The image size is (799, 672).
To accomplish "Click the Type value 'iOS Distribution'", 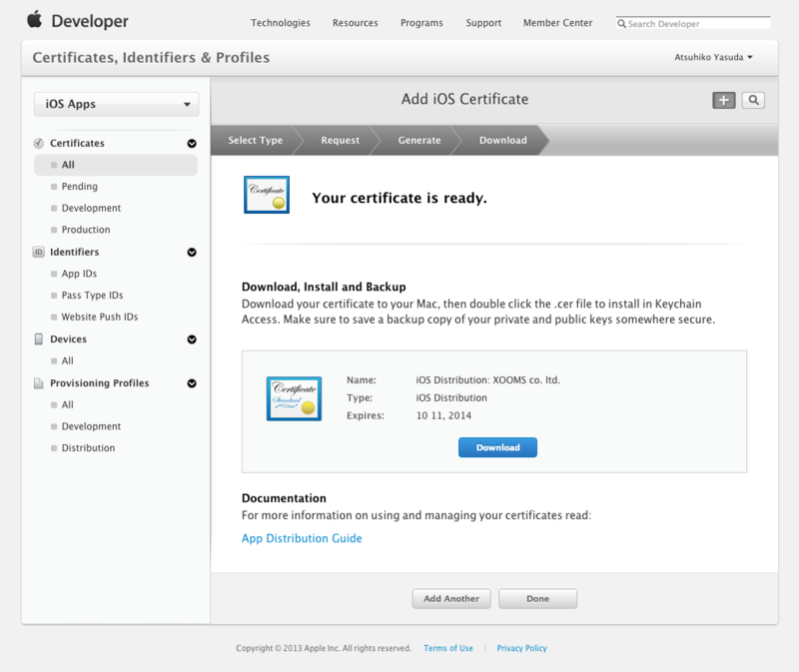I will [x=451, y=397].
